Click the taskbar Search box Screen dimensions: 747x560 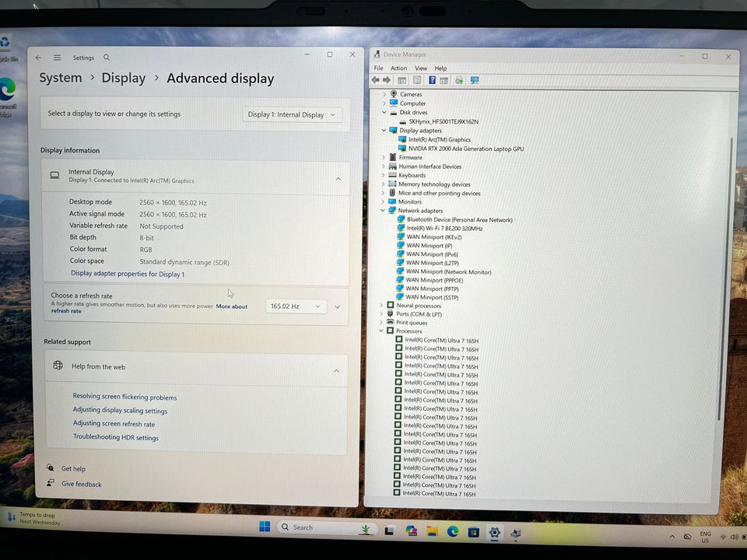328,527
